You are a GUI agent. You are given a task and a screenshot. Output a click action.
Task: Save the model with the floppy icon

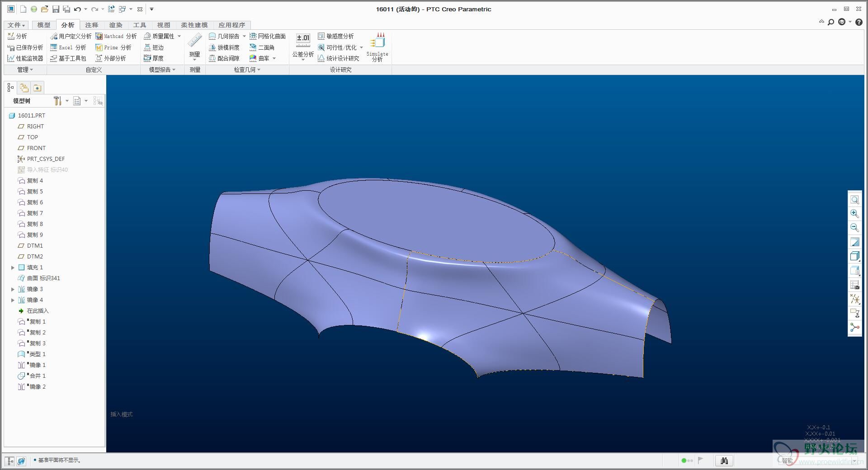(x=56, y=9)
